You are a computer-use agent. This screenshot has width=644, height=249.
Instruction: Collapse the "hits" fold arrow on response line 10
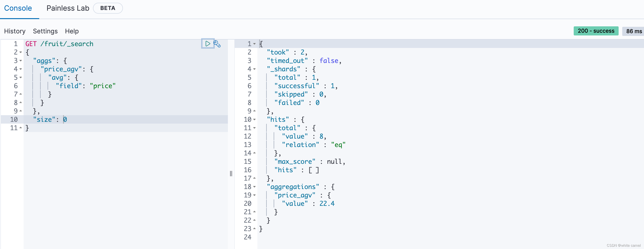point(254,120)
